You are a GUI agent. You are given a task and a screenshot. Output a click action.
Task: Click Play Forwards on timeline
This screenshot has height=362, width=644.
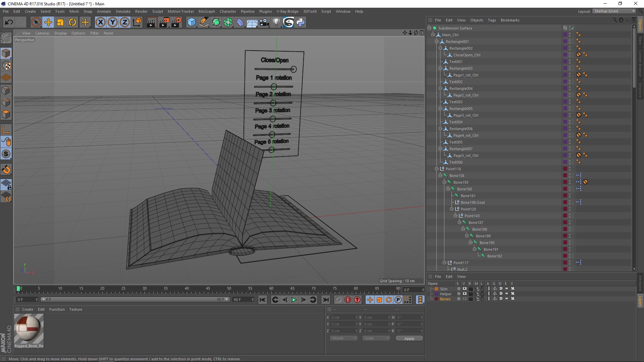click(294, 300)
